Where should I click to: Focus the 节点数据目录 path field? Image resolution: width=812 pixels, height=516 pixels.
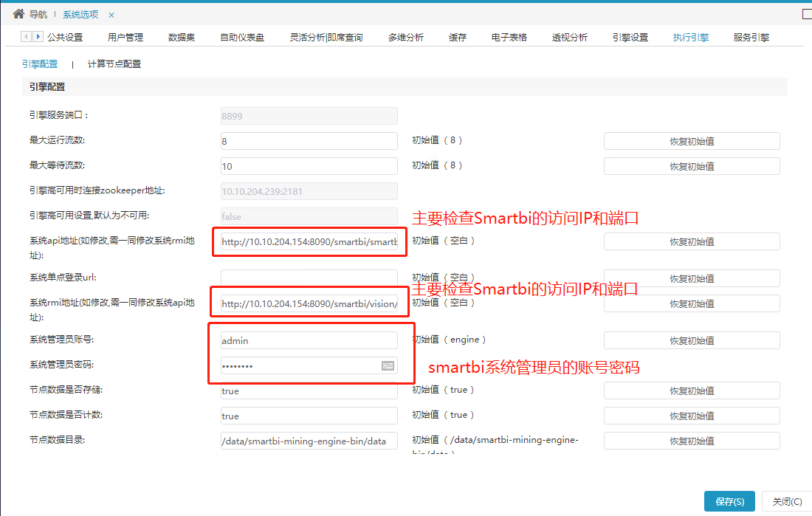[x=309, y=441]
